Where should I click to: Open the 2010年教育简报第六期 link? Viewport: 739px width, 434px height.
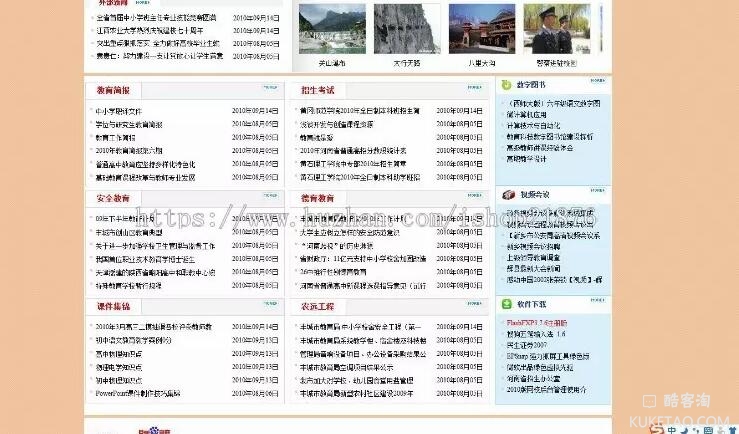[128, 150]
